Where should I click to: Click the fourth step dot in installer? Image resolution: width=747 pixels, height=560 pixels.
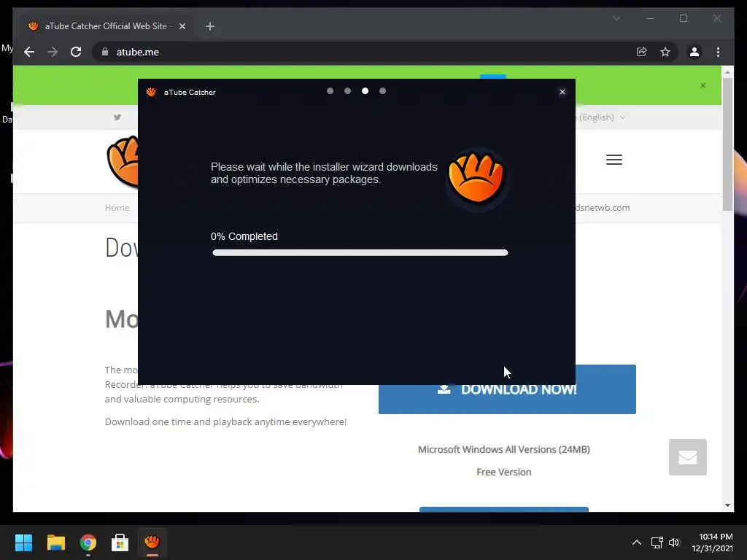coord(382,91)
